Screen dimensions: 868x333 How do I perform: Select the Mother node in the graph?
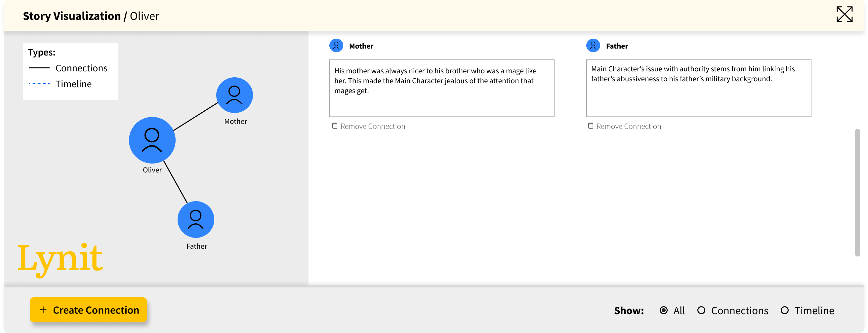tap(234, 95)
